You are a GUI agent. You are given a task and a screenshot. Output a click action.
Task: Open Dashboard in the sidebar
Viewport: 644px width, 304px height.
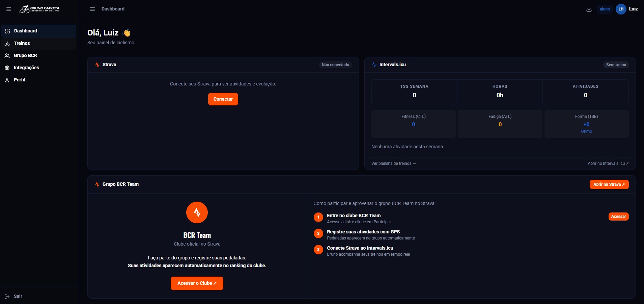click(x=38, y=31)
